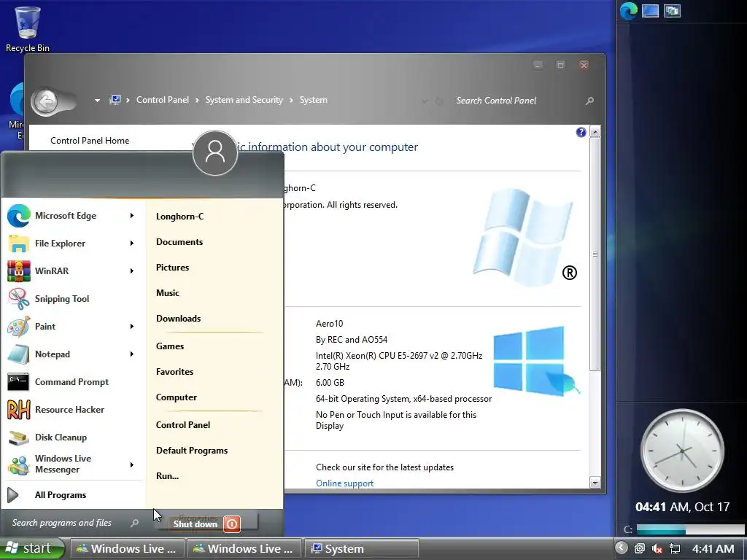Open the Recycle Bin on the desktop
This screenshot has width=747, height=560.
(27, 28)
